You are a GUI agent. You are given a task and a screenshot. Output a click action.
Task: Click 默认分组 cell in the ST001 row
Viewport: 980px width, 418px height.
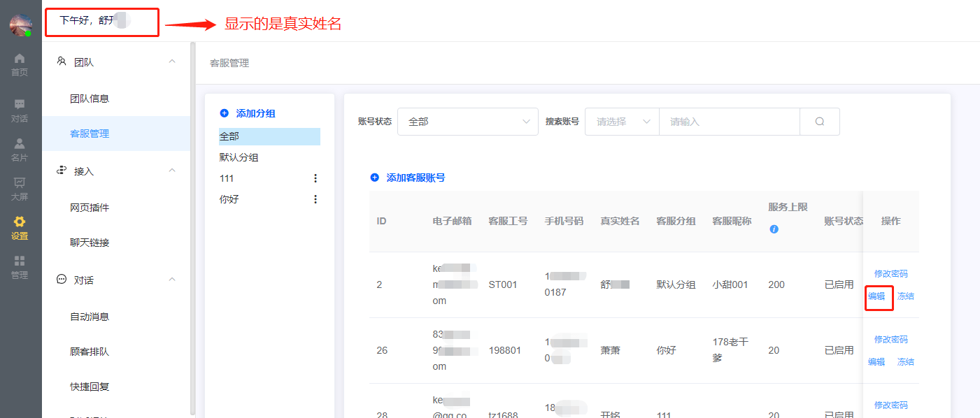(x=676, y=284)
